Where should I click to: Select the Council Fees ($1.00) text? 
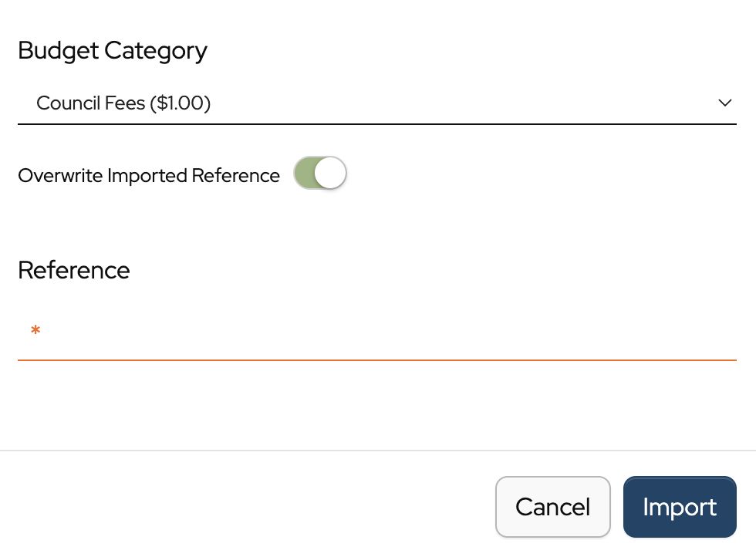pos(123,103)
